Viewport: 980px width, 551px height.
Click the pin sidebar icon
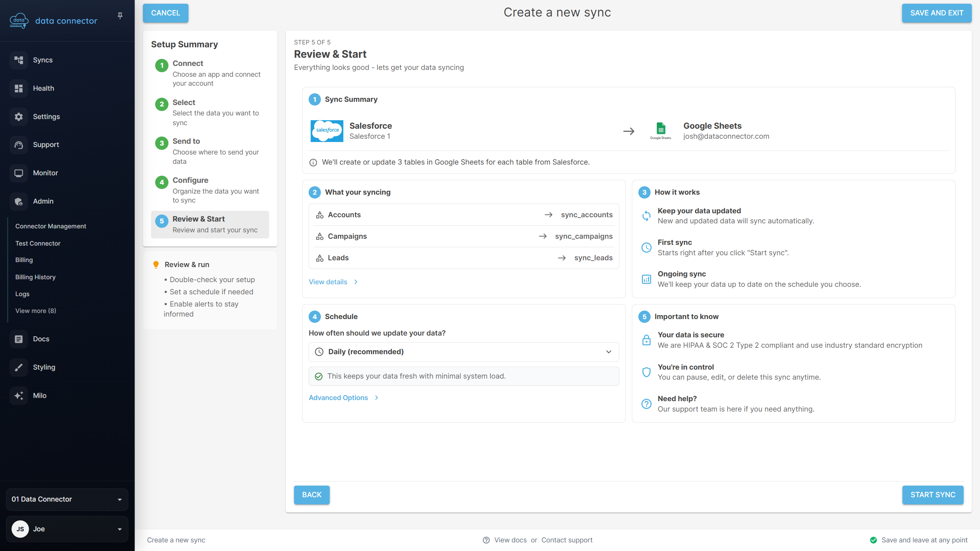tap(120, 16)
